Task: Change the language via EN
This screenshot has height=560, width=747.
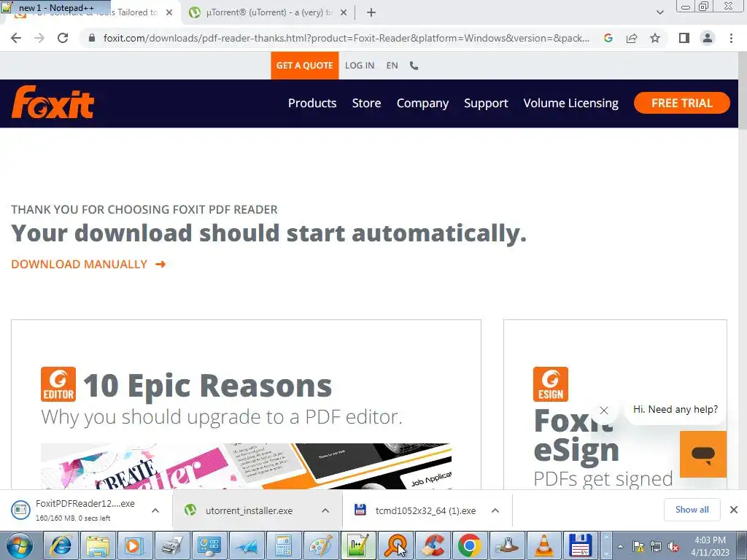Action: click(x=392, y=66)
